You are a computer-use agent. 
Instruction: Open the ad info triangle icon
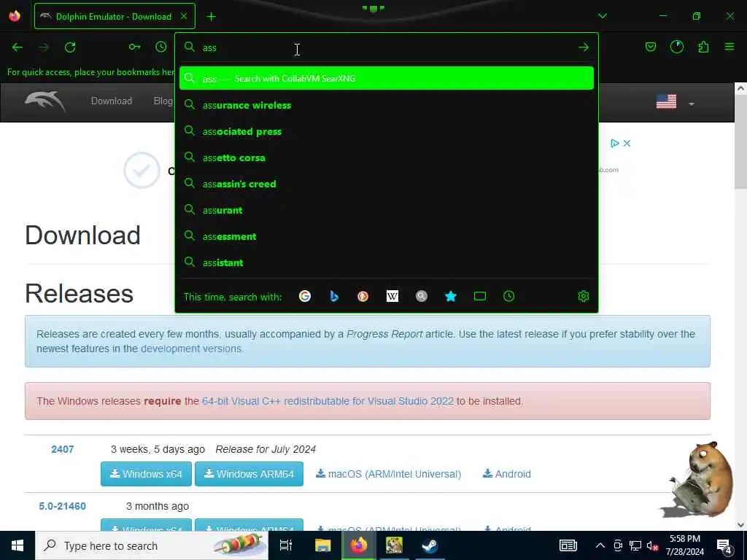coord(614,144)
